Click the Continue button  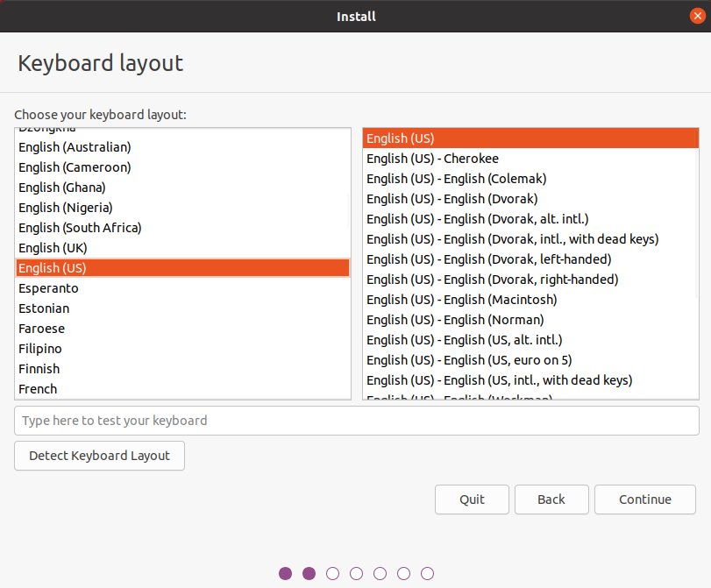click(x=644, y=499)
